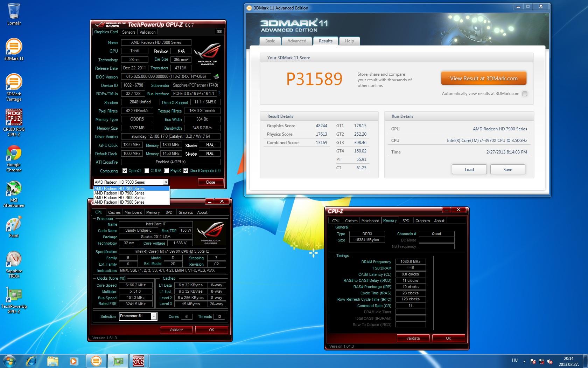The height and width of the screenshot is (368, 588).
Task: Click the Graphics Score value 48244
Action: pos(321,126)
